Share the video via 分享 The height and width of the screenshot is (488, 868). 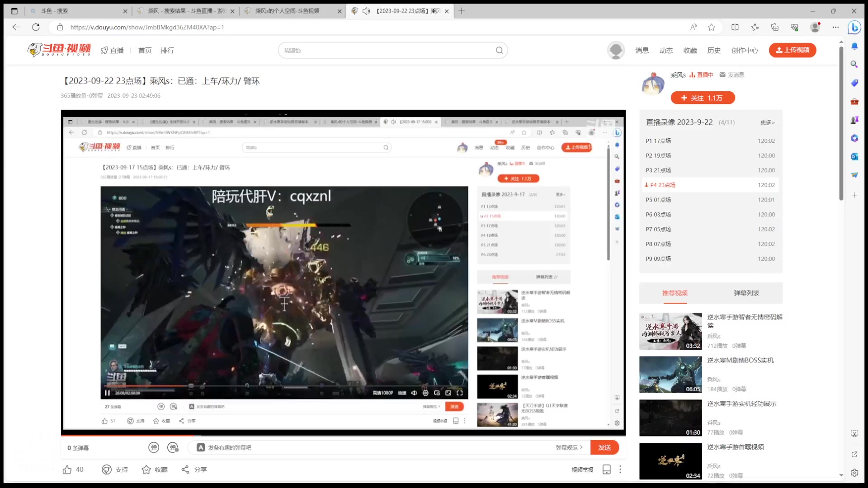(194, 469)
